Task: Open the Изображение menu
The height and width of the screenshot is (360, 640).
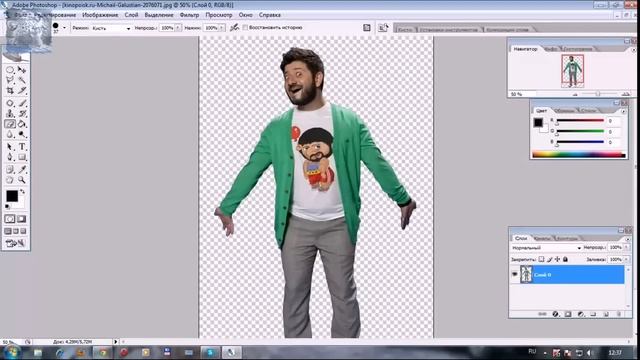Action: pyautogui.click(x=100, y=15)
